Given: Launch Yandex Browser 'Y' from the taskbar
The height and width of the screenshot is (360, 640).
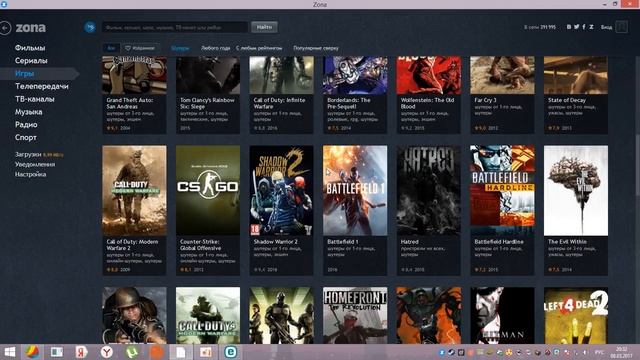Looking at the screenshot, I should point(107,352).
